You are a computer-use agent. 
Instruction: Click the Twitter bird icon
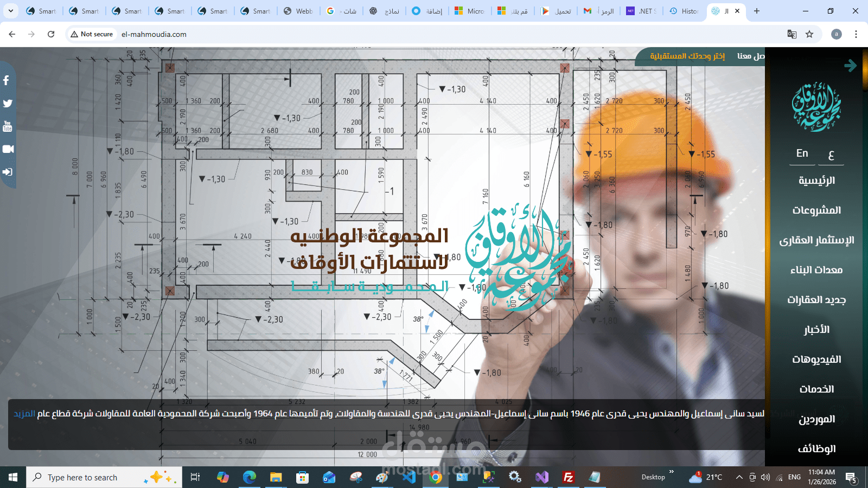click(7, 103)
